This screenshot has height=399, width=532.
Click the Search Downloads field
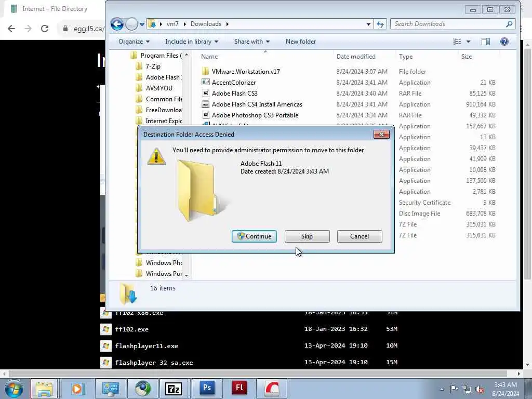pos(448,24)
